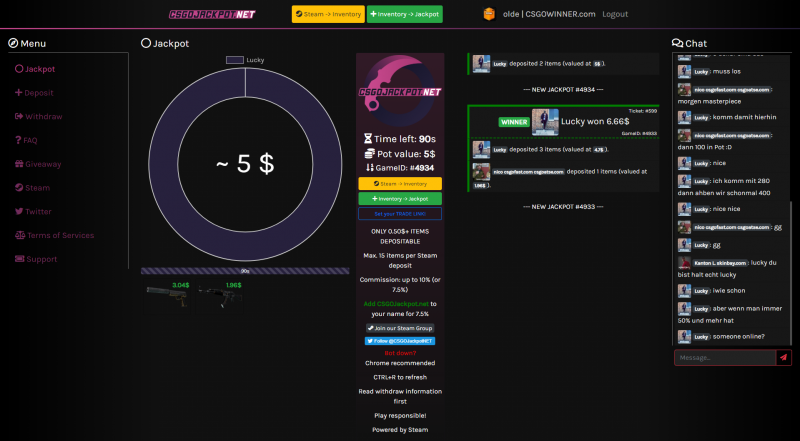
Task: Click the Lucky legend swatch above the chart
Action: point(235,60)
